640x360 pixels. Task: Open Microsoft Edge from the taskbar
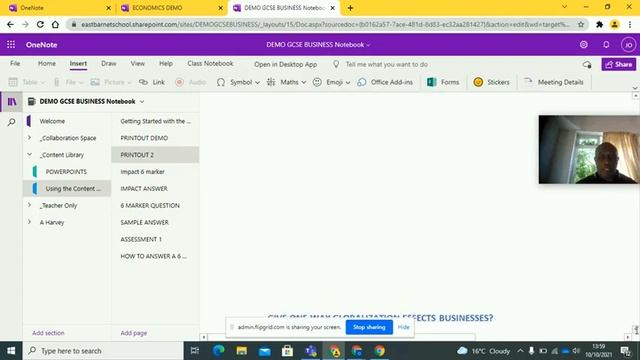pyautogui.click(x=218, y=351)
